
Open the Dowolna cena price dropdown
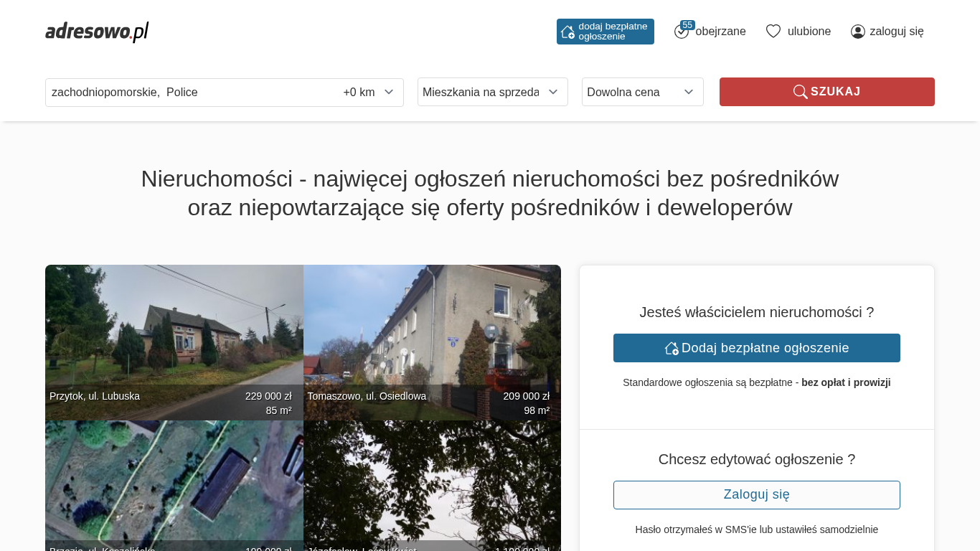[642, 92]
